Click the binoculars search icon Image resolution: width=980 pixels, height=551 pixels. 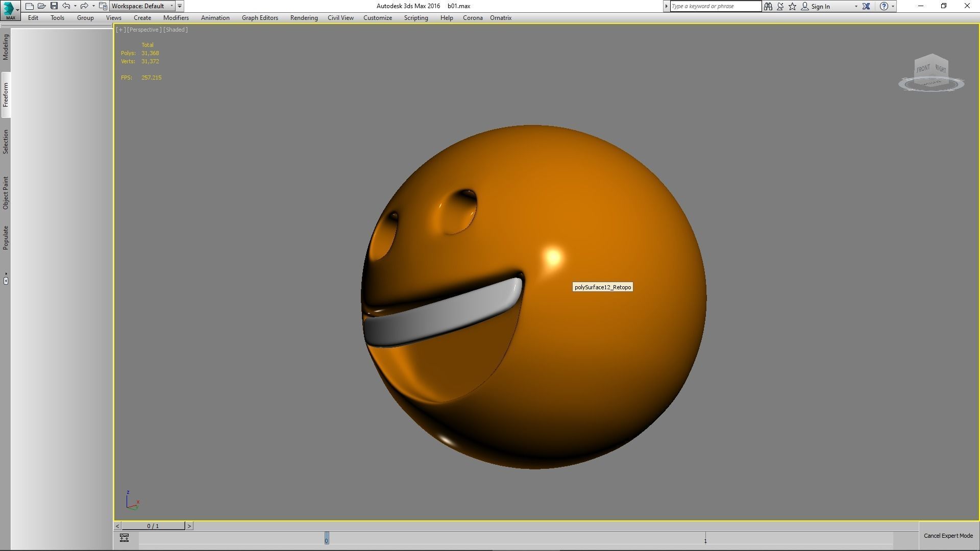768,6
